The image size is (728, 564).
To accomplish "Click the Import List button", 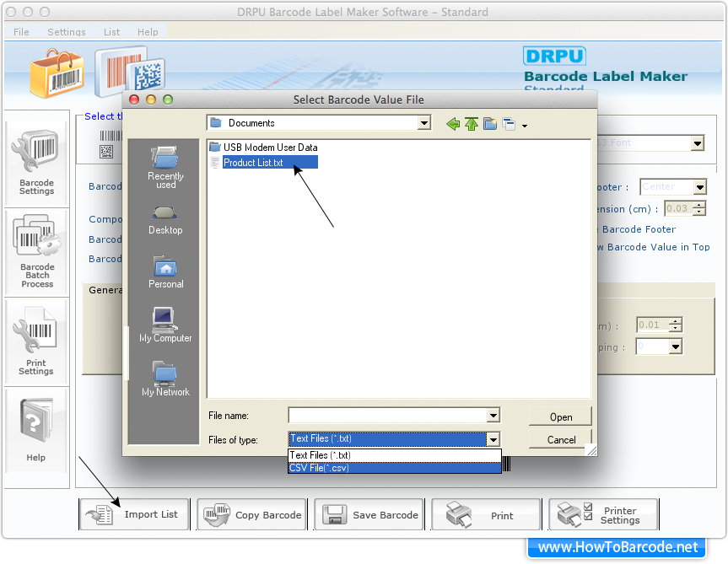I will tap(135, 514).
